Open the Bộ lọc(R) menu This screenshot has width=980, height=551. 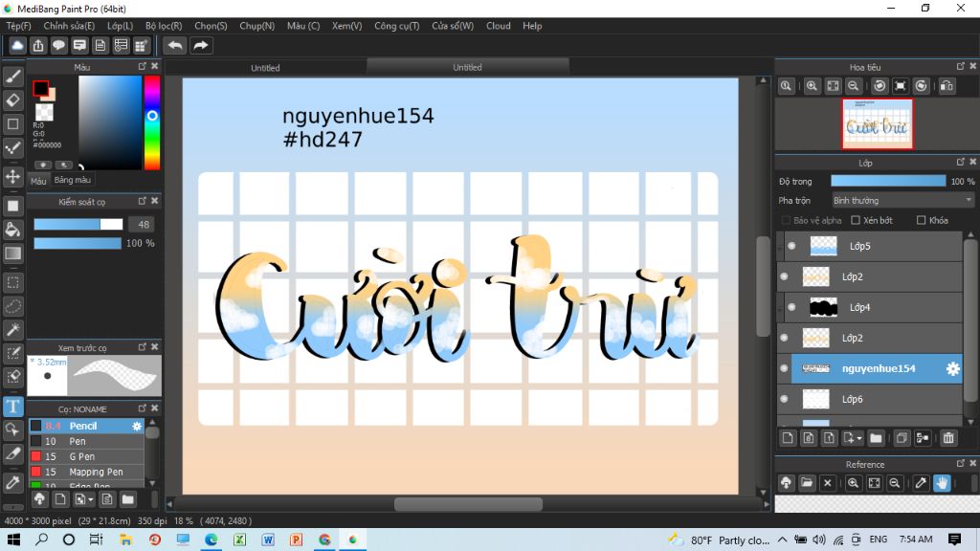164,26
